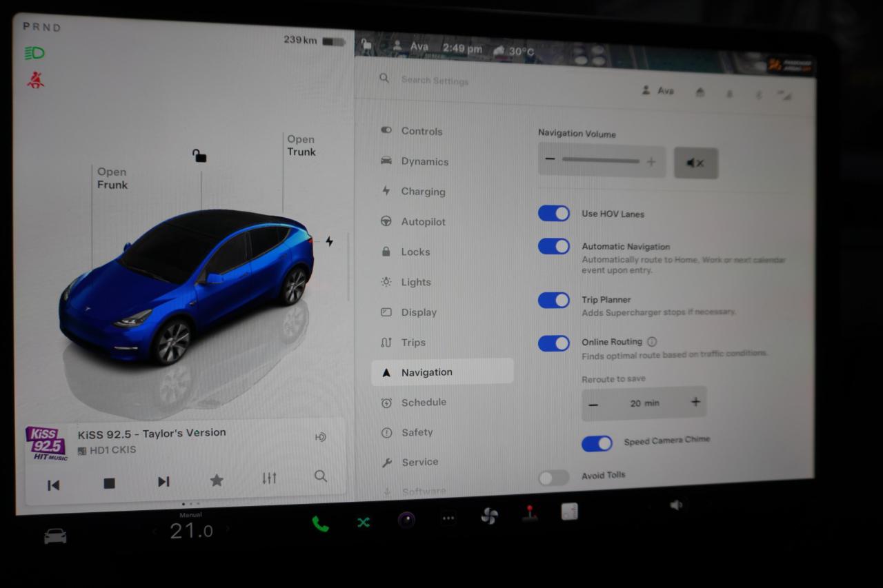Viewport: 883px width, 588px height.
Task: Enable the Avoid Tolls switch
Action: [554, 478]
